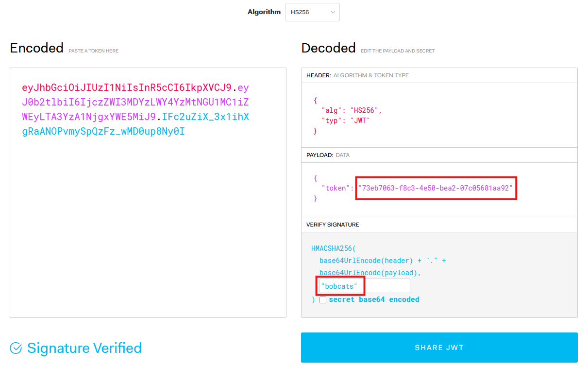The height and width of the screenshot is (367, 588).
Task: Click the "typ": "JWT" line in header
Action: coord(345,120)
